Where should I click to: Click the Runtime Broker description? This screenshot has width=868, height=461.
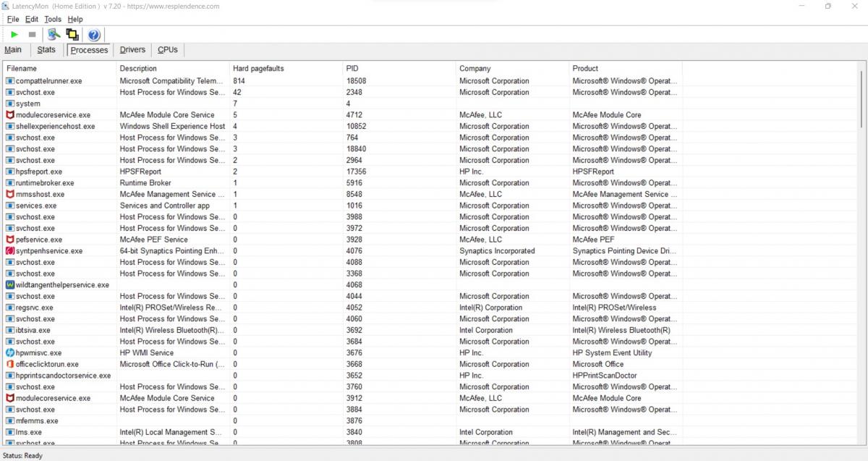[145, 183]
